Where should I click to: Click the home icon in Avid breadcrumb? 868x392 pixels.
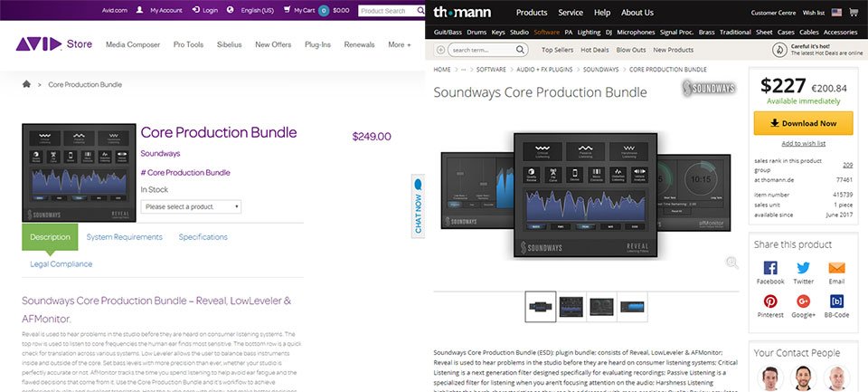[x=26, y=84]
